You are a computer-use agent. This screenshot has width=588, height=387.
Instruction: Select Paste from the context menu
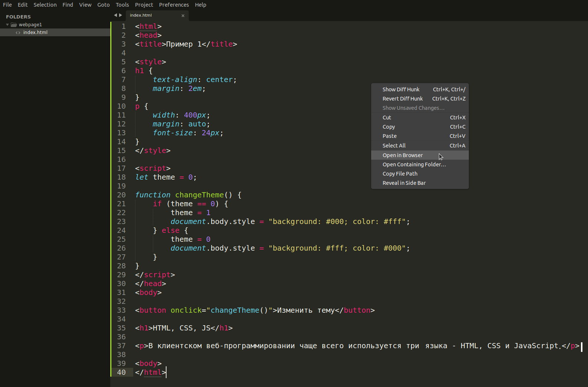420,136
